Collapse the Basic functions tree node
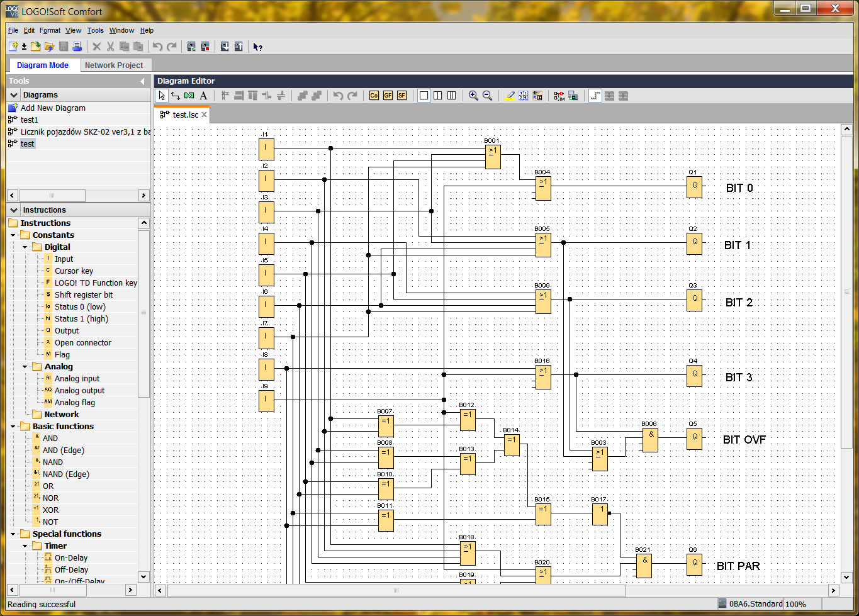The height and width of the screenshot is (616, 859). (x=13, y=427)
